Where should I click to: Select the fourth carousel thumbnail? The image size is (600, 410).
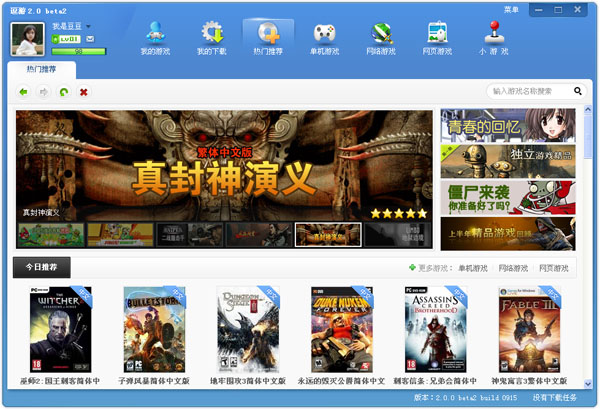(x=259, y=235)
